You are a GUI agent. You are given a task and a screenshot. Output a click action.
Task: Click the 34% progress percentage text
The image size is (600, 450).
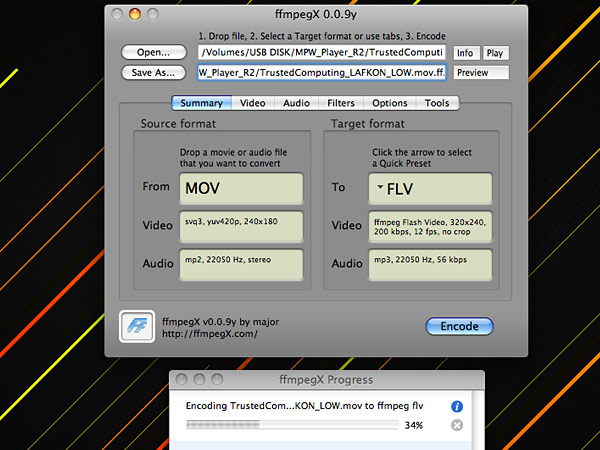point(414,425)
